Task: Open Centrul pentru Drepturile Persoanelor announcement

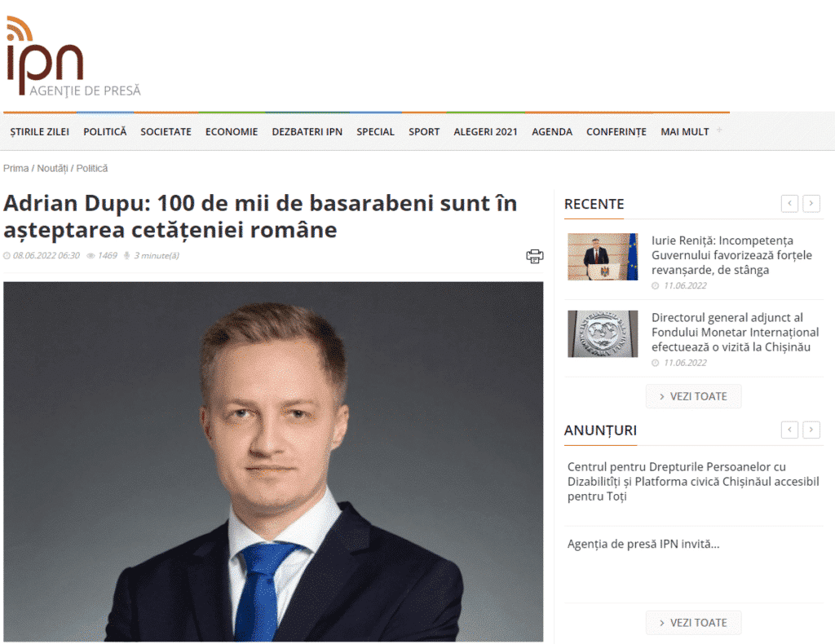Action: (693, 482)
